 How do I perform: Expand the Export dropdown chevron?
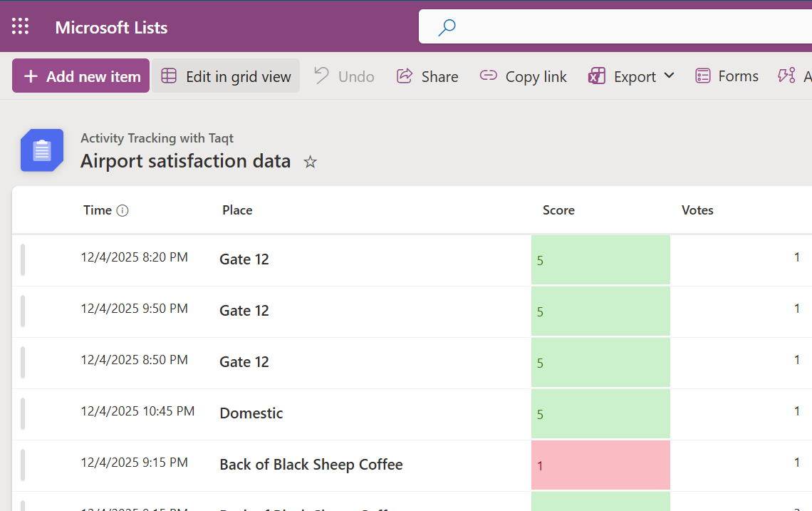pos(670,76)
